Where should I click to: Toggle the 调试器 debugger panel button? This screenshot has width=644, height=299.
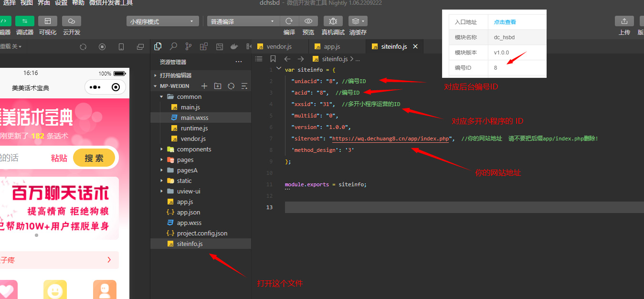tap(24, 21)
